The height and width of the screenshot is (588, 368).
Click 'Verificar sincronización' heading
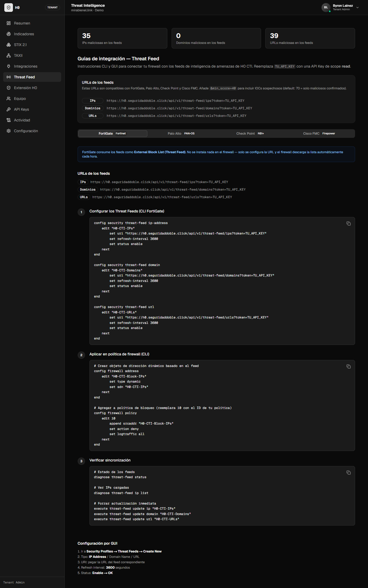pos(110,460)
